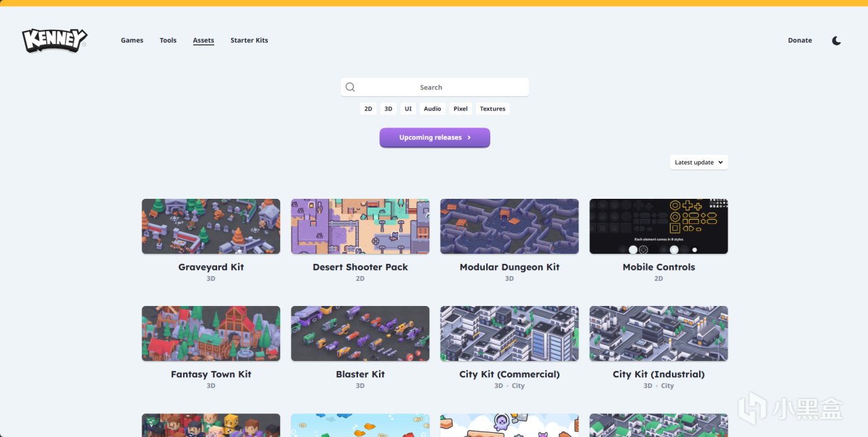Open the Tools menu item

[168, 40]
